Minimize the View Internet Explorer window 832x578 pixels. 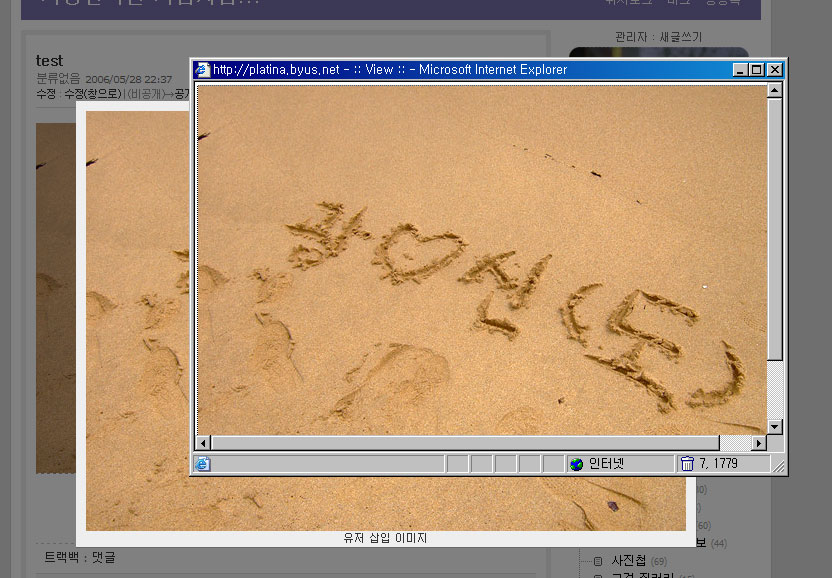[740, 70]
